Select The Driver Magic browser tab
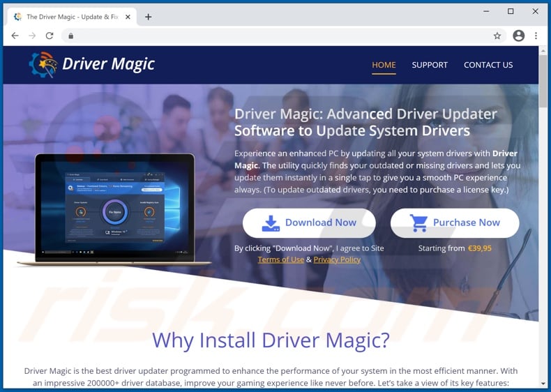 pos(72,17)
